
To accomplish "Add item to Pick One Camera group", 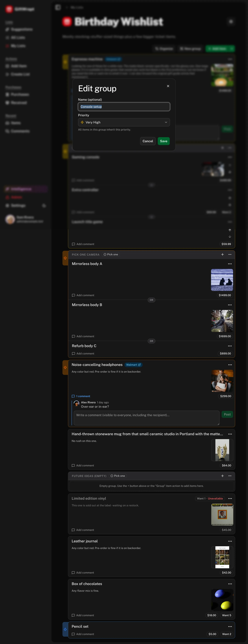I will tap(223, 255).
